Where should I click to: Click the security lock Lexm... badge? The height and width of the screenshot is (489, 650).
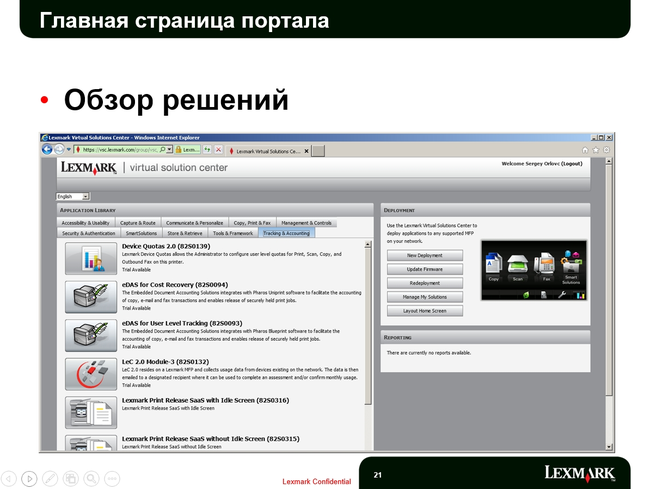187,150
